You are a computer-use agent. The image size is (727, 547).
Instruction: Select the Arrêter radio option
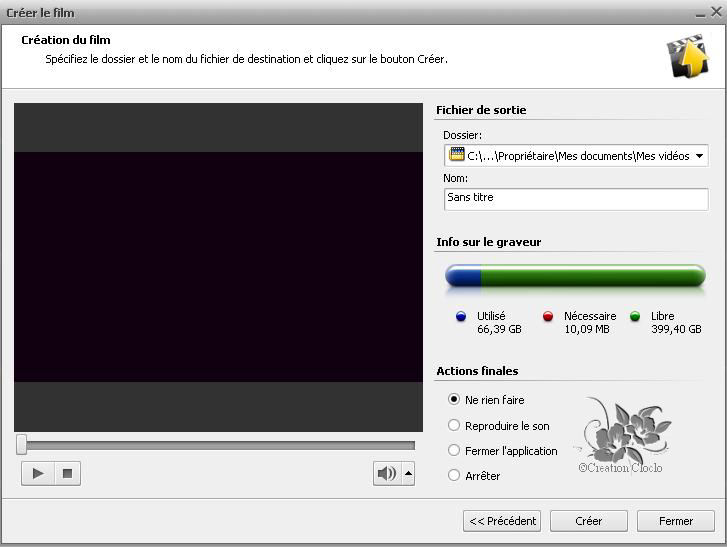click(x=454, y=476)
